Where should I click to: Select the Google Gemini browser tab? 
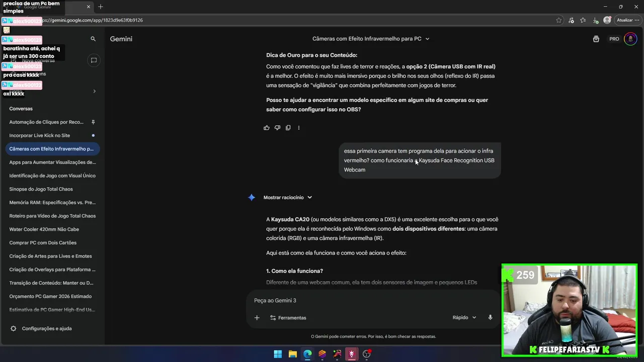point(48,7)
